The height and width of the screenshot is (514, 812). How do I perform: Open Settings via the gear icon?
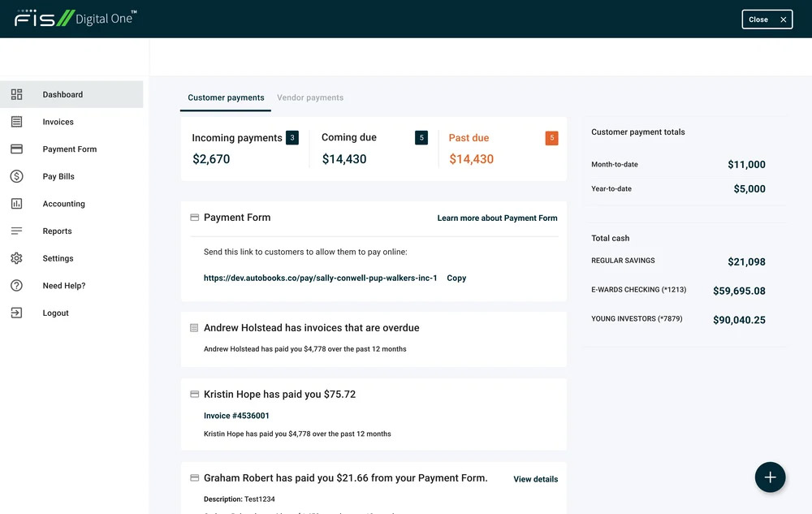(x=15, y=257)
